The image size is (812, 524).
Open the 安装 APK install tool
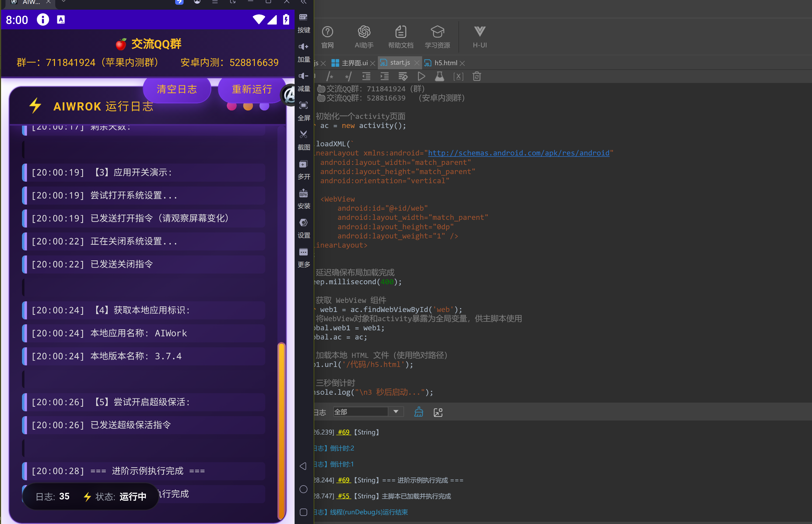(303, 199)
